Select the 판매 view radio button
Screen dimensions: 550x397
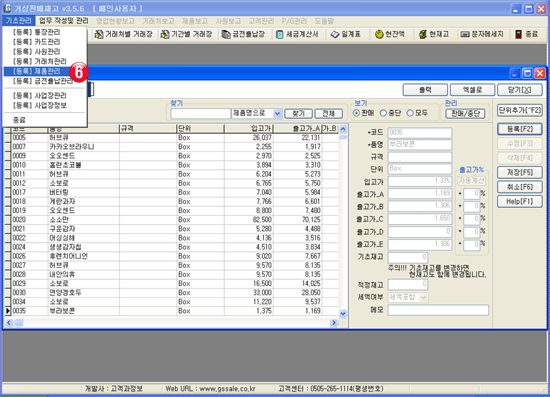(x=356, y=113)
